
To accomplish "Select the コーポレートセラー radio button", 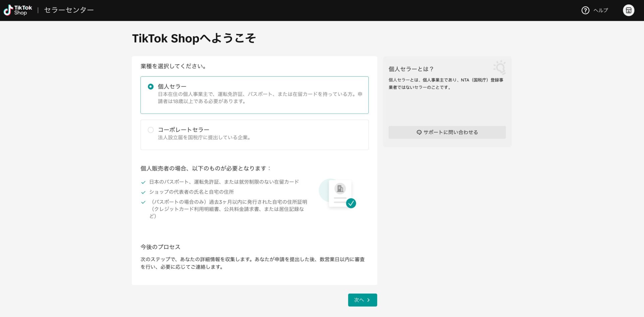I will (x=151, y=130).
